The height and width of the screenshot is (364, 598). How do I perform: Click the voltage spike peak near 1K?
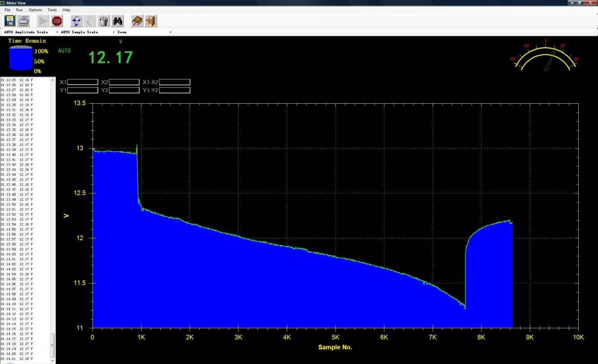click(x=137, y=145)
